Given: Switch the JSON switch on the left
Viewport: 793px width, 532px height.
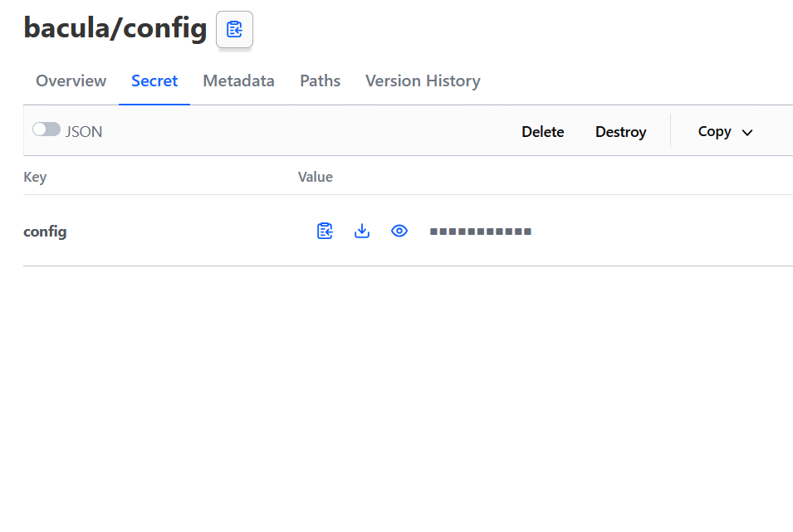Looking at the screenshot, I should [x=47, y=129].
